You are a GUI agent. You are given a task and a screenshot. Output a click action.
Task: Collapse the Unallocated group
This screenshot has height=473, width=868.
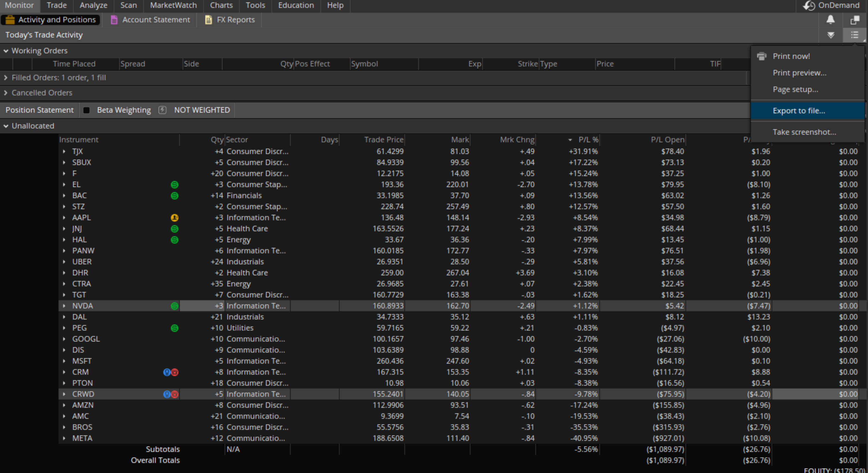coord(6,126)
